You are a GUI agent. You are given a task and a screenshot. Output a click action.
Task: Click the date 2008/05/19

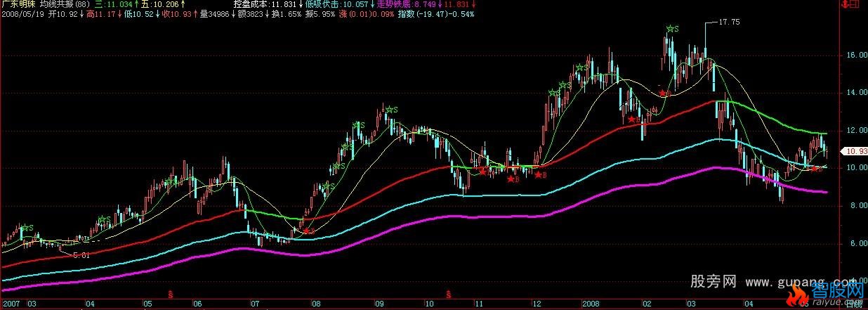point(22,13)
